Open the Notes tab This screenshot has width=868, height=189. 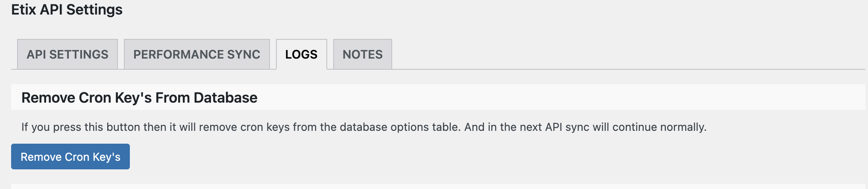coord(362,54)
